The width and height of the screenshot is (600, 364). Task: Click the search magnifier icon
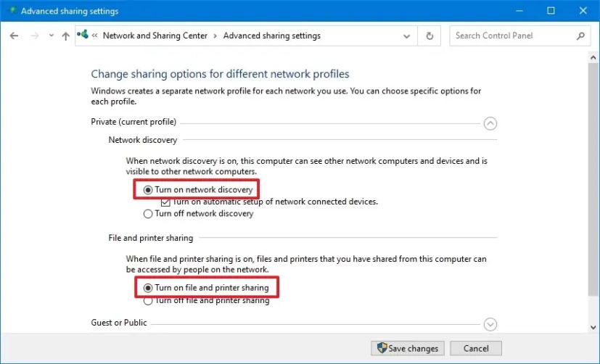click(x=580, y=36)
